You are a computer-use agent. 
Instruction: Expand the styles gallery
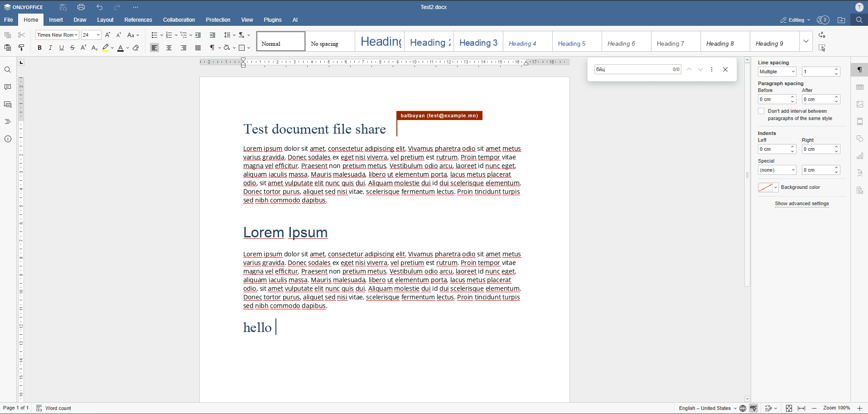(x=806, y=41)
